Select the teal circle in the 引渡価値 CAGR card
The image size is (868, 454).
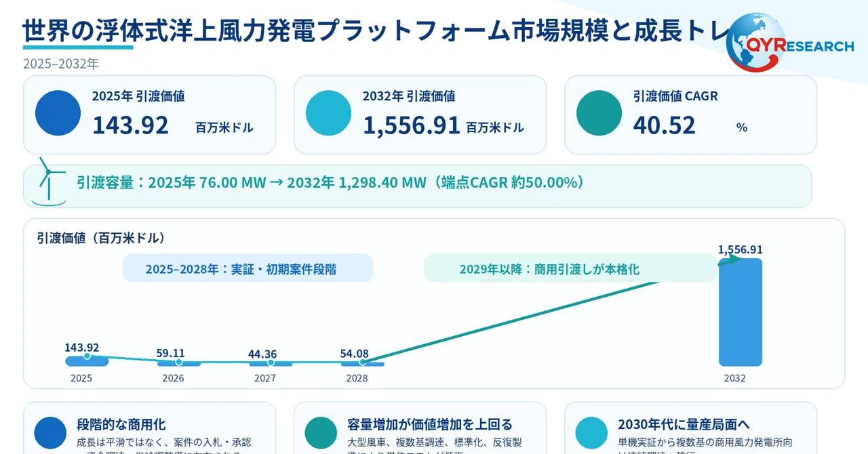tap(599, 113)
